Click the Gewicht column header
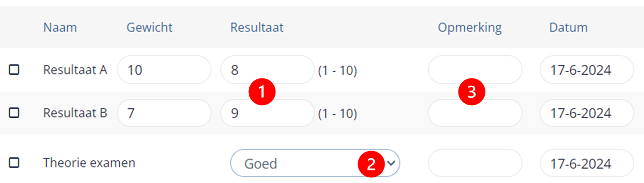 pos(149,28)
